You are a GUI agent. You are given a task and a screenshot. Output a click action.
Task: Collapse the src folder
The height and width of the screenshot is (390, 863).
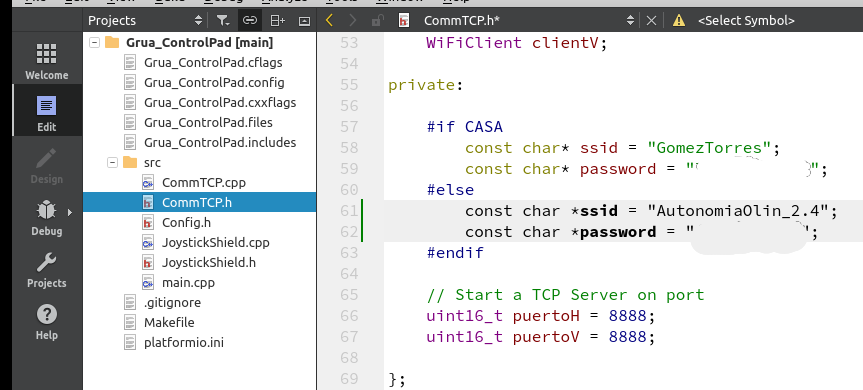click(112, 162)
